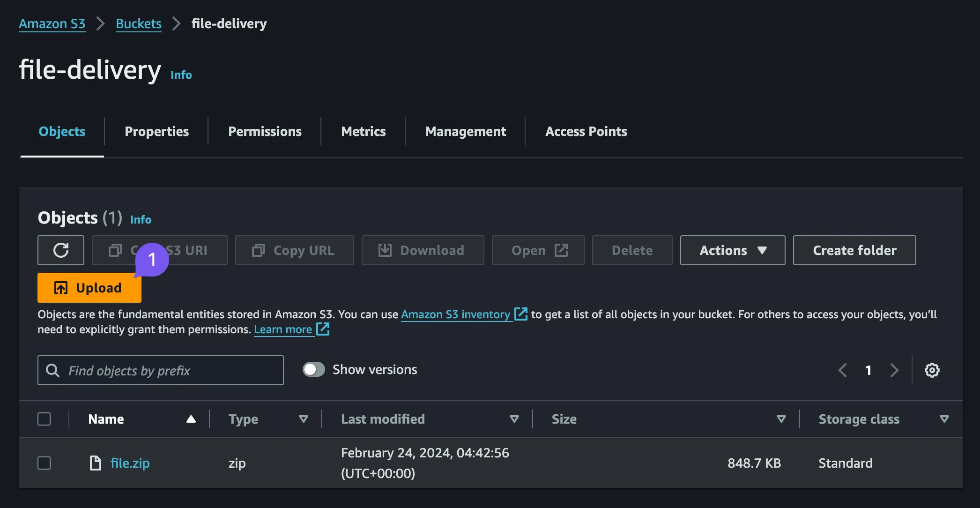Go to previous page arrow
The width and height of the screenshot is (980, 508).
point(842,370)
